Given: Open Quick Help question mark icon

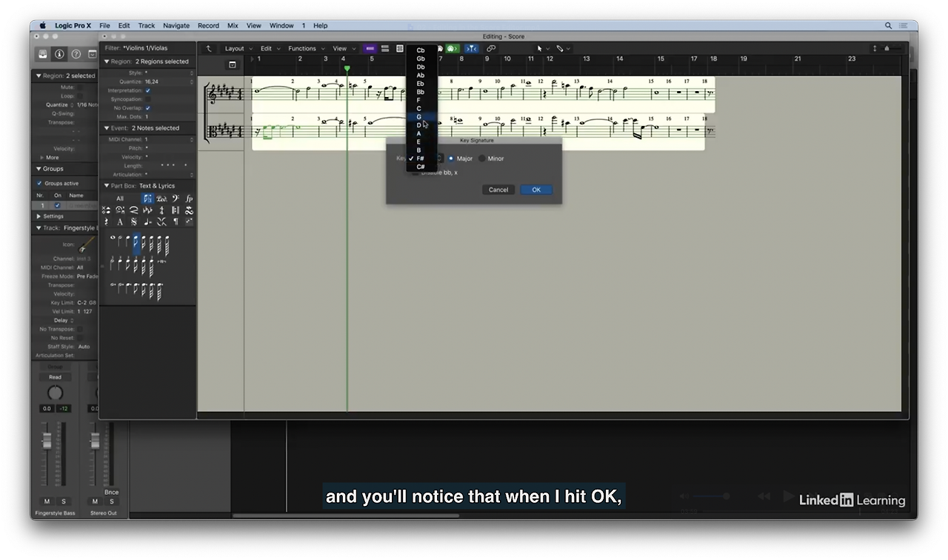Looking at the screenshot, I should point(76,54).
